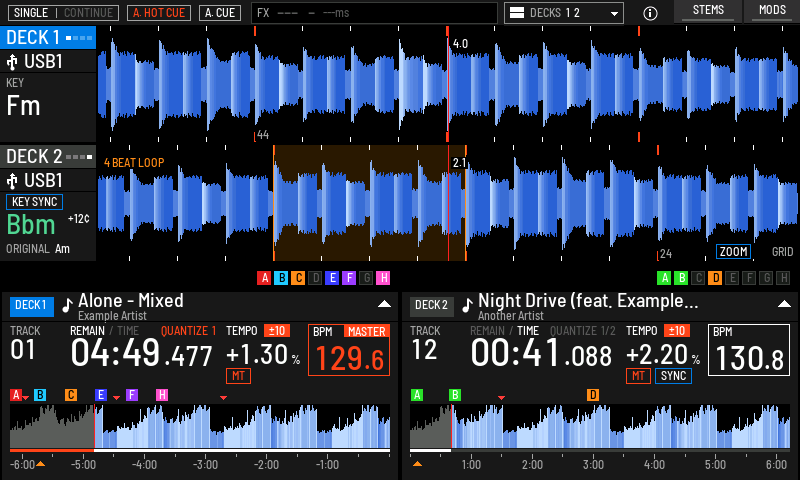Click Deck 1 pink hot cue H
The height and width of the screenshot is (480, 800).
[383, 277]
